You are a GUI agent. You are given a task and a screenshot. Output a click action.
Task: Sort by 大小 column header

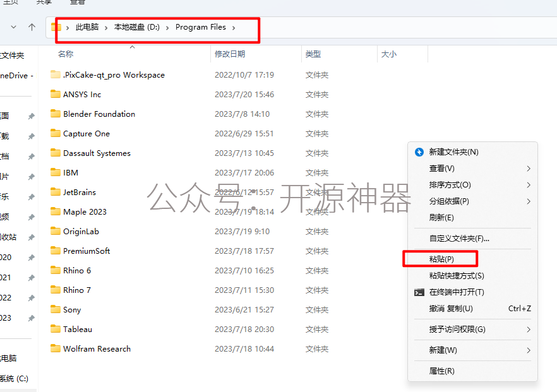coord(388,54)
